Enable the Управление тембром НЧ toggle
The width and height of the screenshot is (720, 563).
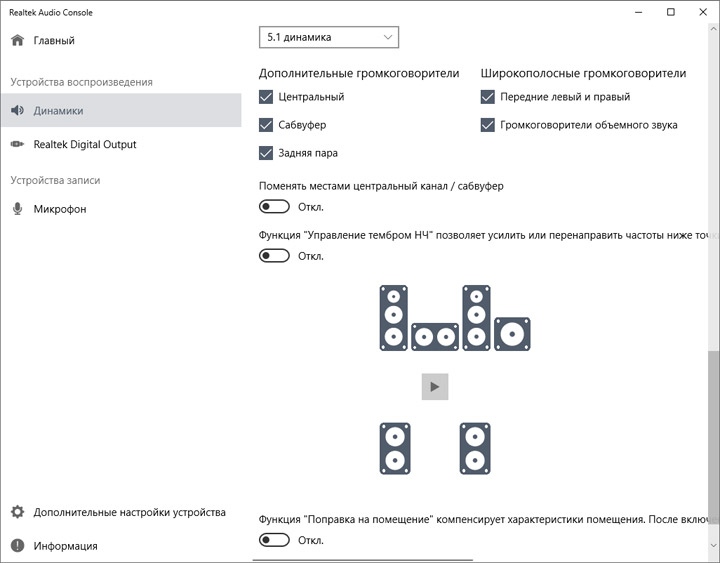pos(274,256)
